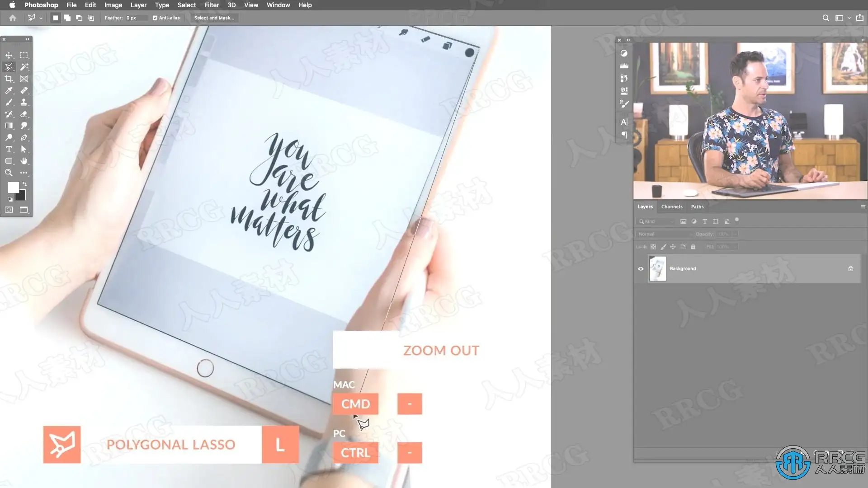Toggle Quick Mask mode icon
This screenshot has height=488, width=868.
[9, 210]
